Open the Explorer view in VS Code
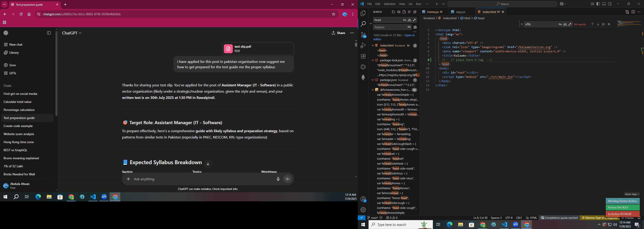The image size is (644, 229). coord(363,13)
